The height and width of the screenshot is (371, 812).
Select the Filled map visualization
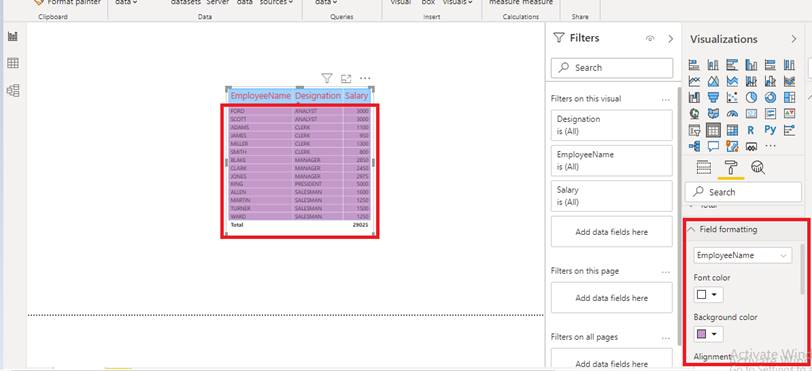(713, 113)
